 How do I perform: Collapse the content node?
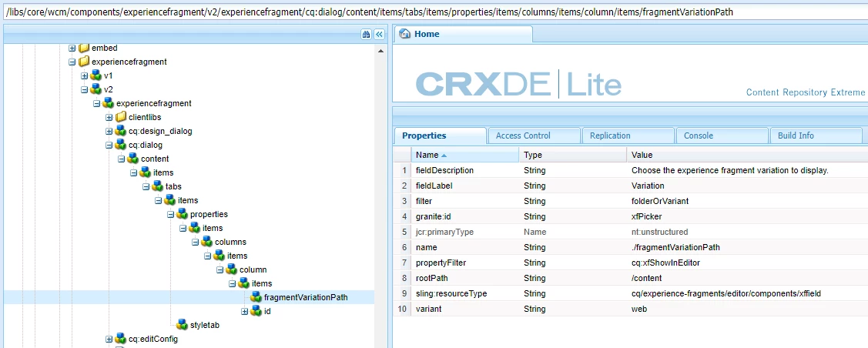121,159
